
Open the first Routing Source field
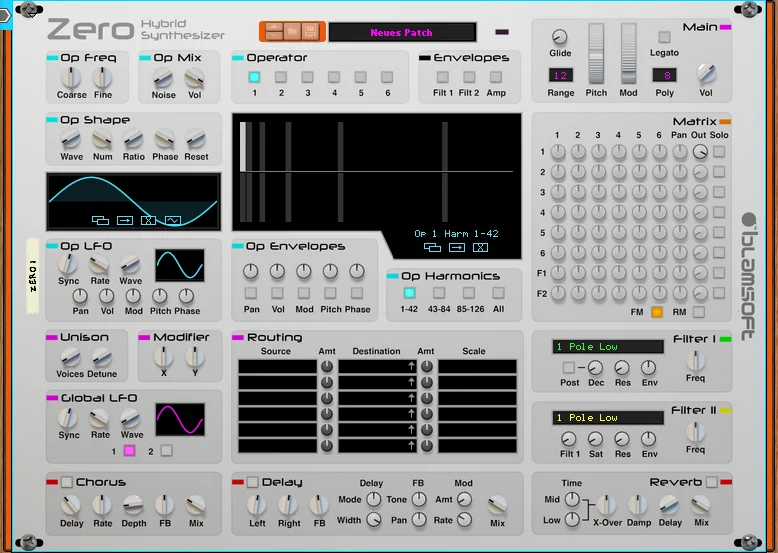277,367
